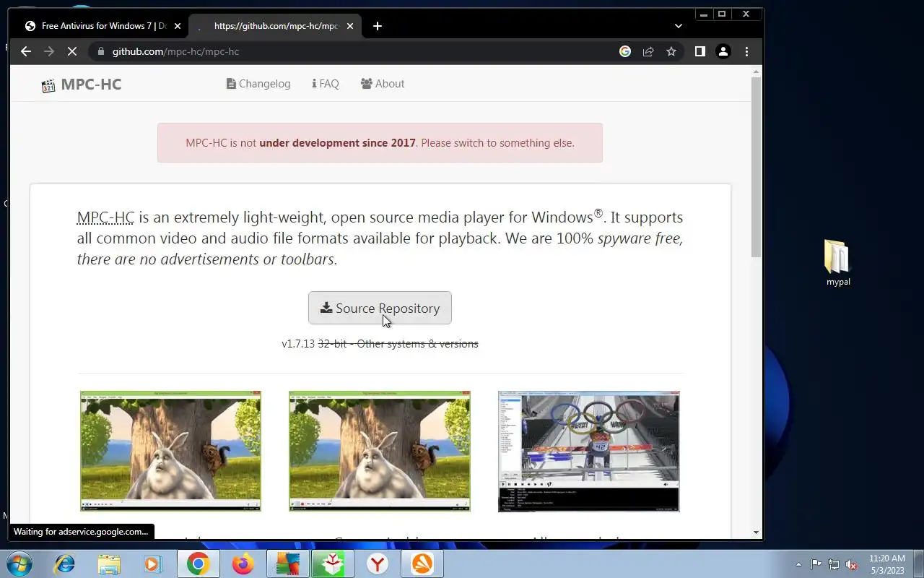Click the Olympics ski jump screenshot
This screenshot has height=578, width=924.
point(589,451)
